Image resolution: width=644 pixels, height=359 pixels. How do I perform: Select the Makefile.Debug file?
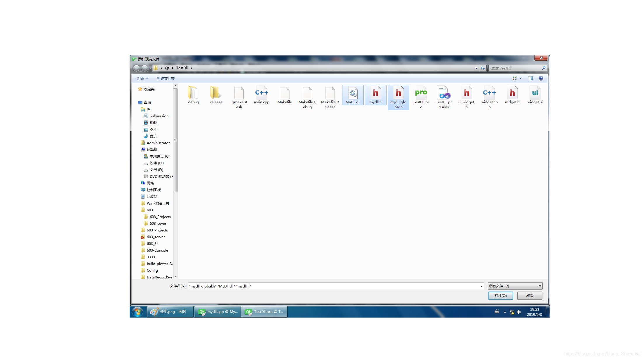coord(307,97)
